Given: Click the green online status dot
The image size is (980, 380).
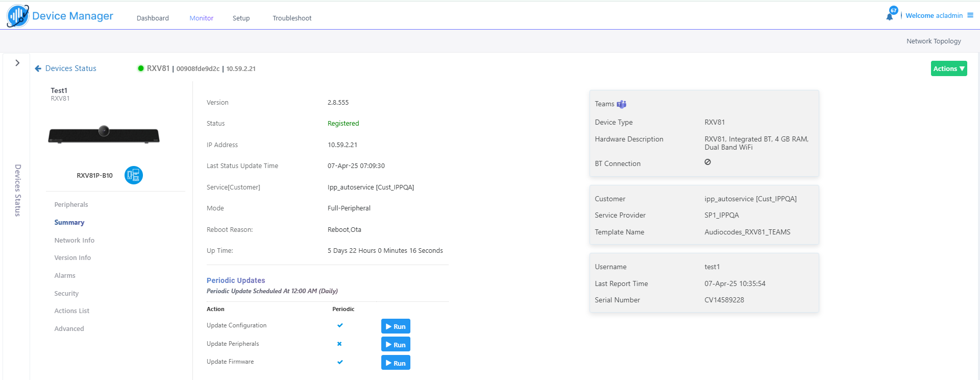Looking at the screenshot, I should (x=141, y=68).
